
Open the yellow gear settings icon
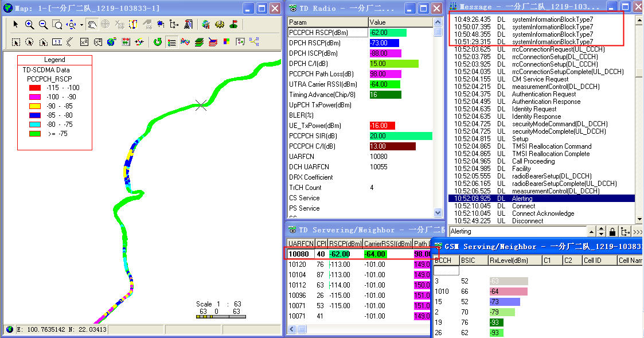point(220,25)
